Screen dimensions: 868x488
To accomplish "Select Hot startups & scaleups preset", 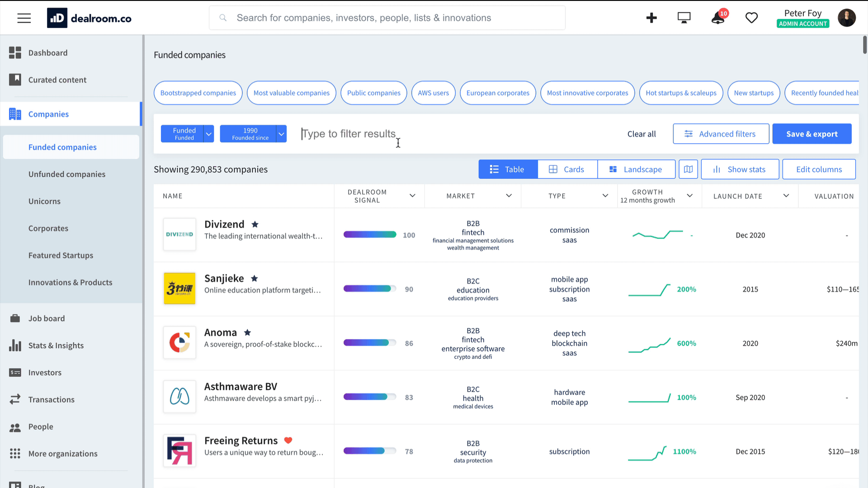I will [681, 93].
